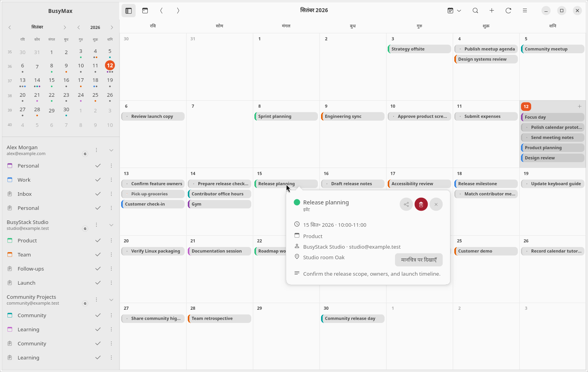
Task: Open the Community meetup event
Action: click(553, 49)
